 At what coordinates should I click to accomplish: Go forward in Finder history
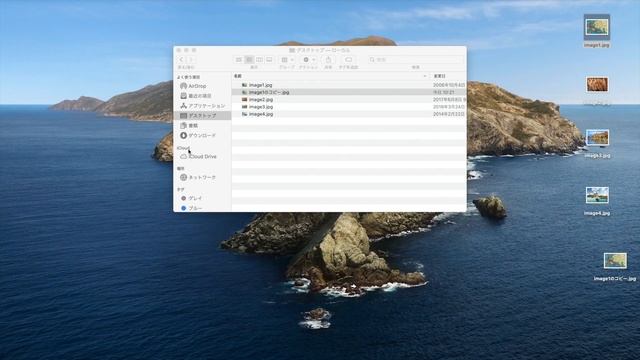pyautogui.click(x=190, y=60)
